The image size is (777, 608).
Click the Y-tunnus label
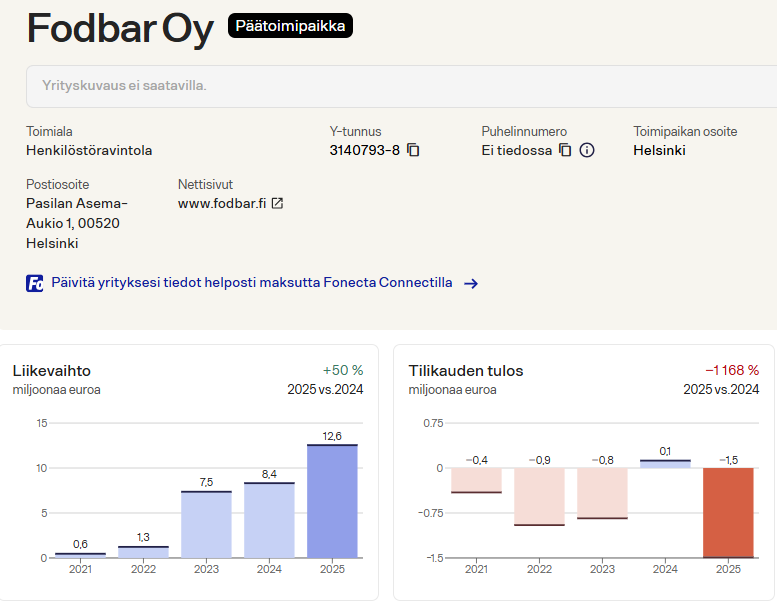coord(355,131)
